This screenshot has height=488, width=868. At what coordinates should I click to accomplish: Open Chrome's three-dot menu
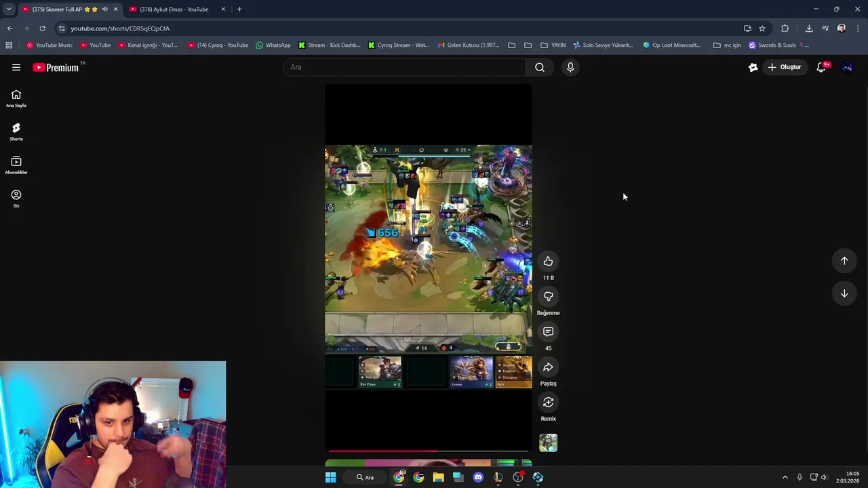click(858, 28)
